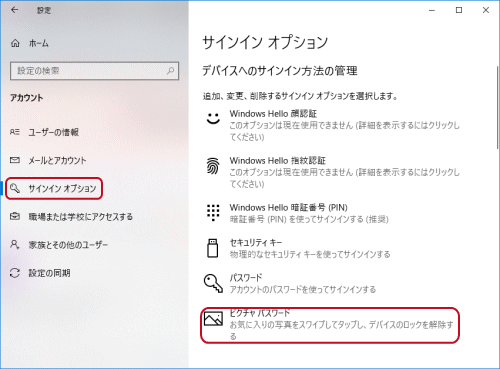Click 追加、変更、削除する description text
Image resolution: width=500 pixels, height=369 pixels.
point(300,96)
